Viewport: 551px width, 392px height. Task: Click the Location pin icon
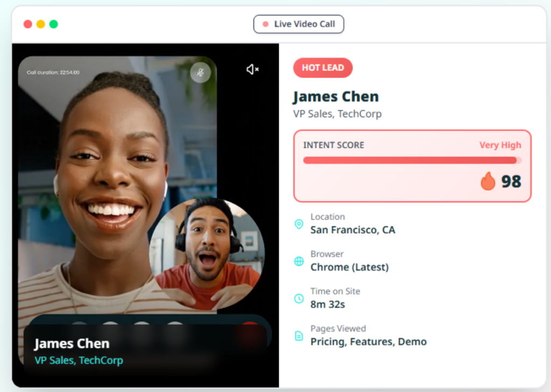click(299, 224)
